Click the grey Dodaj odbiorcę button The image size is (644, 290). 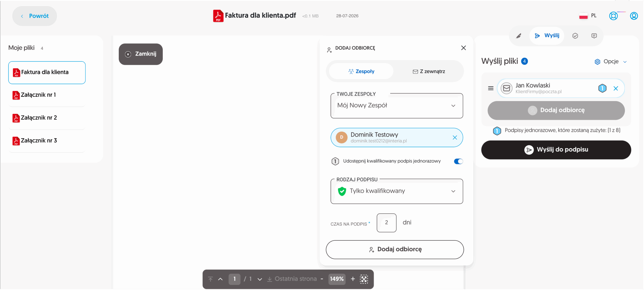556,110
